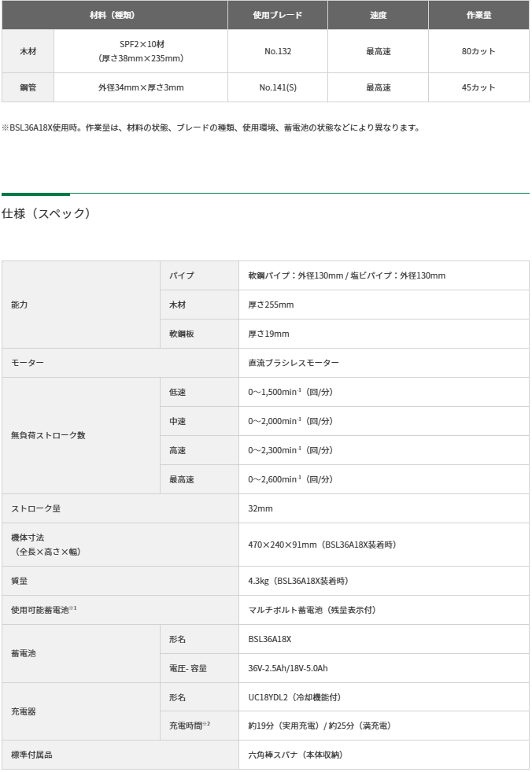Click the No.141(S) blade cell
Screen dimensions: 532x772
tap(278, 87)
